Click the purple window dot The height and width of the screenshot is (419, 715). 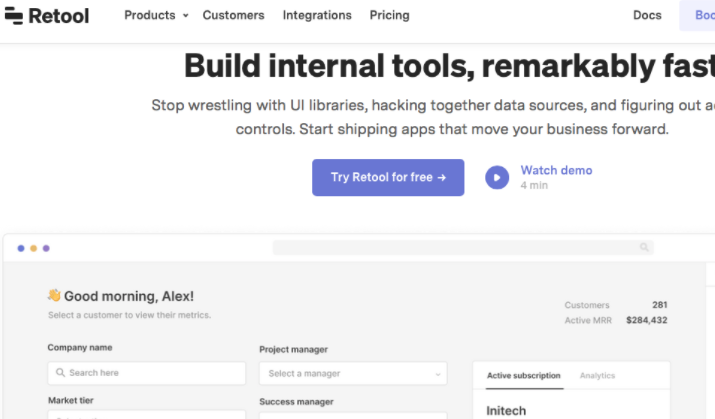tap(46, 248)
